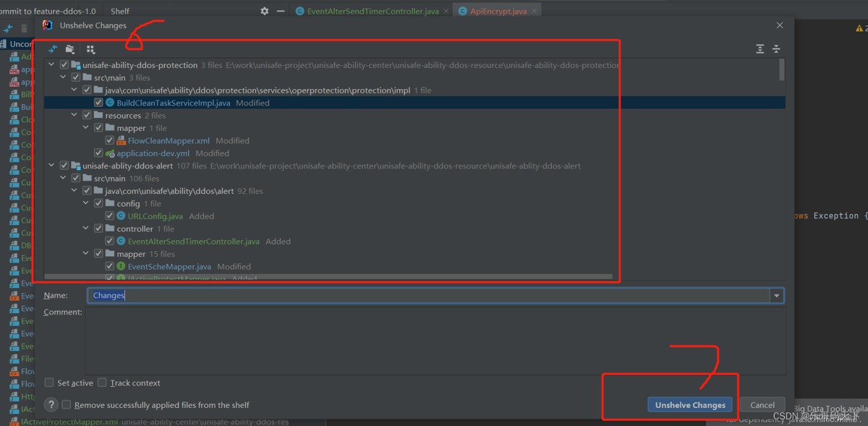Click the XML file icon of FlowCleanMapper.xml
This screenshot has height=426, width=868.
tap(122, 140)
